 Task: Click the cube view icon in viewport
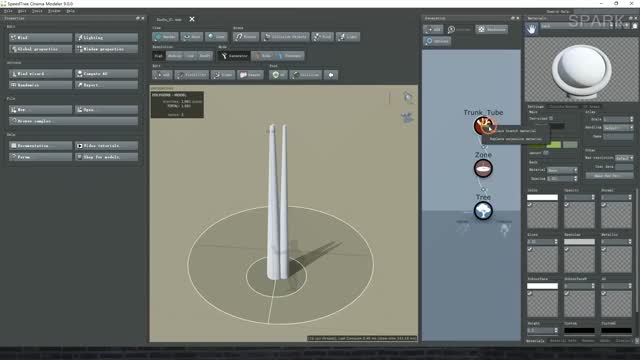[408, 98]
